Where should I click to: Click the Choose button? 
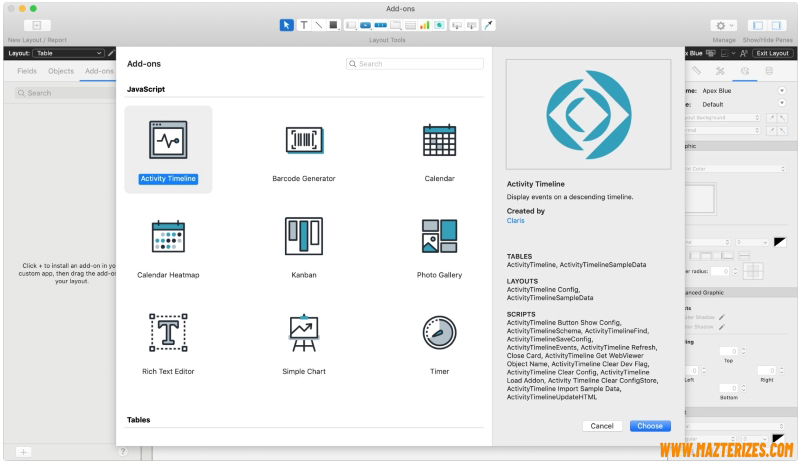(x=650, y=426)
